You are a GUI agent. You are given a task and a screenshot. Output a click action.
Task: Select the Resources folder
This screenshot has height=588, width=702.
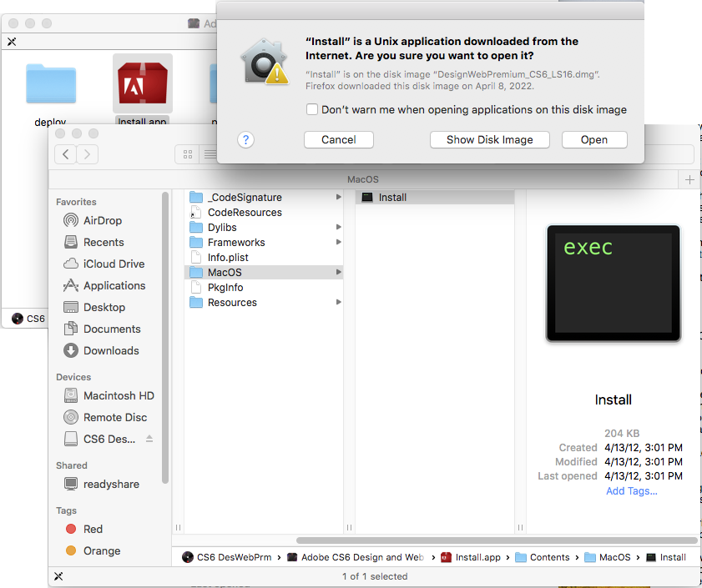point(264,303)
